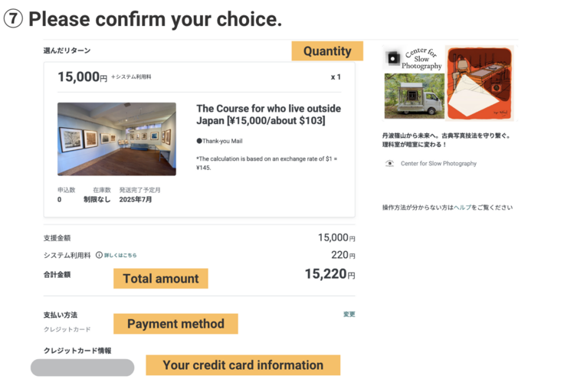Click the gallery room photo thumbnail

[x=116, y=139]
